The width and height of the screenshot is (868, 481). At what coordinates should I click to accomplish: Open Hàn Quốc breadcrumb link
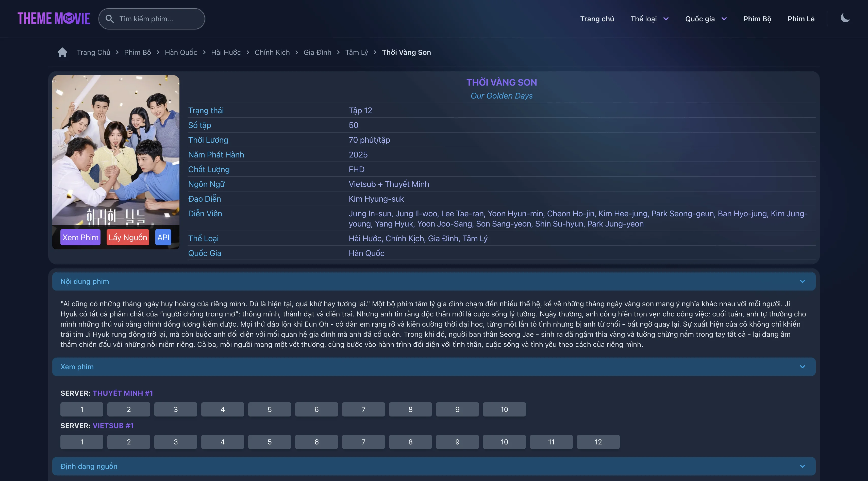coord(181,52)
